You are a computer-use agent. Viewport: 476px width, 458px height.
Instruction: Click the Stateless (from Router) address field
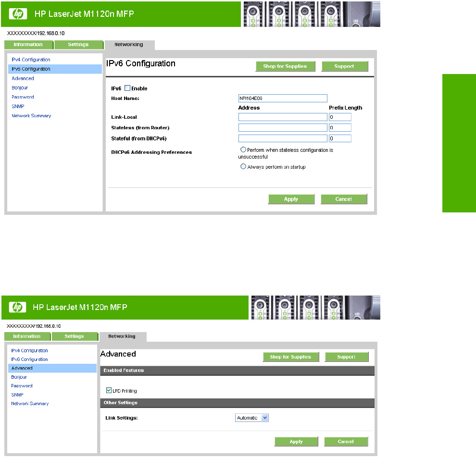[x=283, y=127]
